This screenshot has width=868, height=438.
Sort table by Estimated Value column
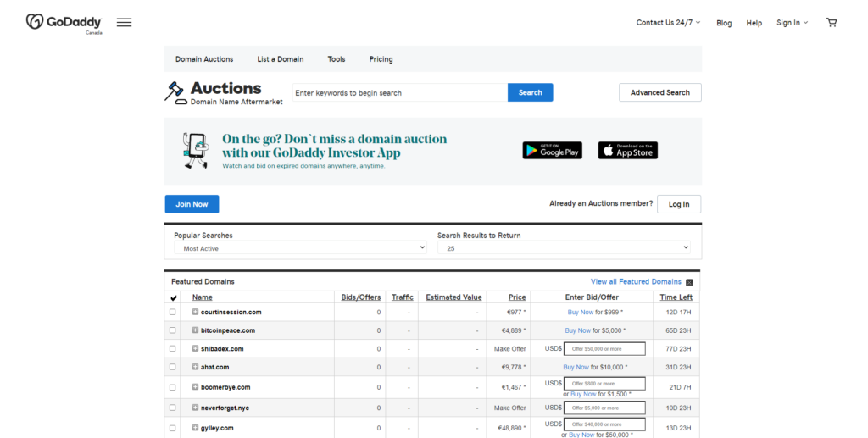(x=453, y=297)
